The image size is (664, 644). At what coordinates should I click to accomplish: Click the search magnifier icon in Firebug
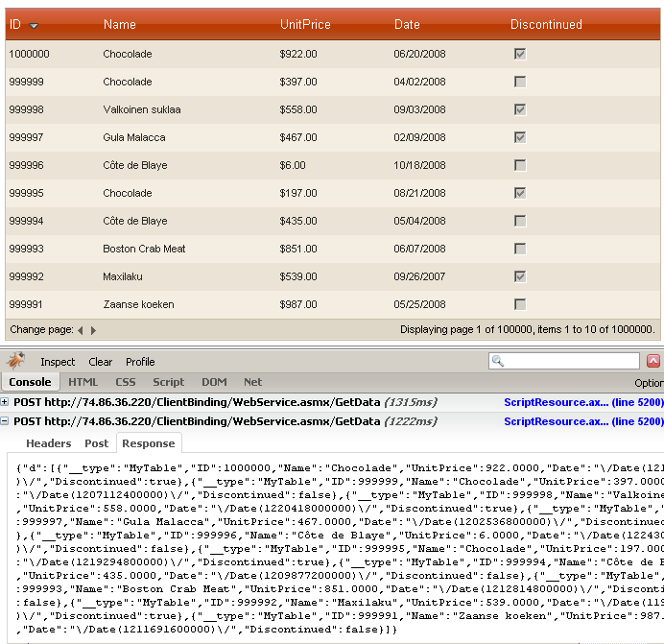point(497,362)
